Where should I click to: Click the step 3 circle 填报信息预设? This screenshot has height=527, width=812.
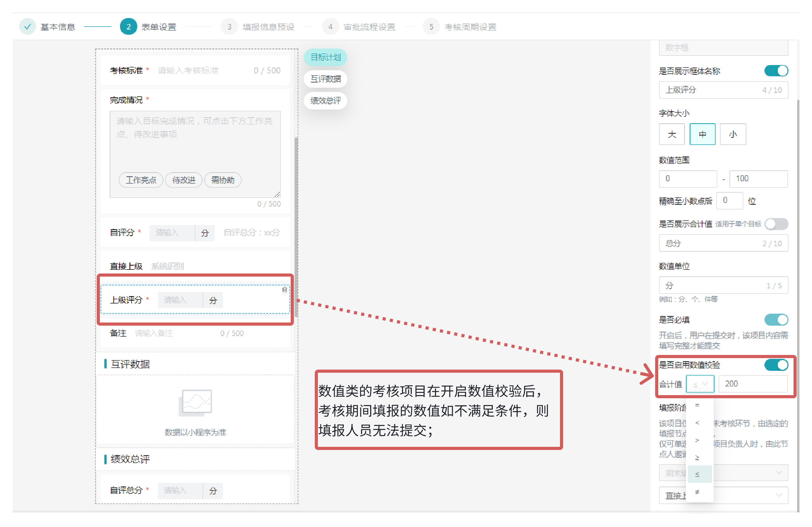tap(229, 27)
